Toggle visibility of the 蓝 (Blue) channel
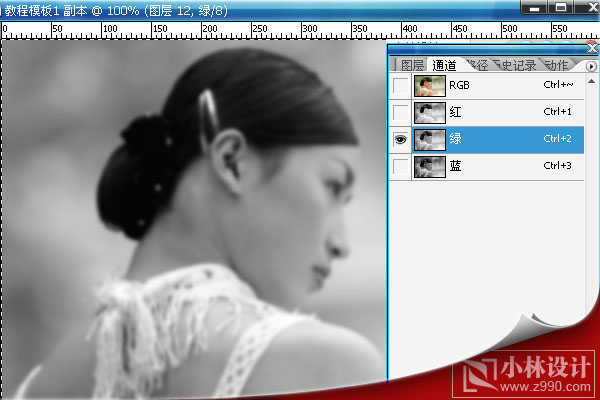The width and height of the screenshot is (600, 400). coord(401,167)
